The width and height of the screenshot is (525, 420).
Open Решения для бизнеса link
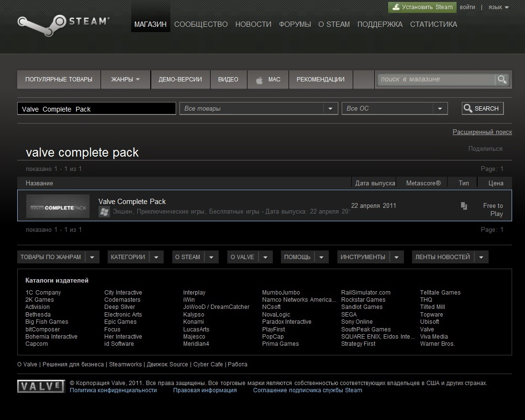[x=73, y=364]
